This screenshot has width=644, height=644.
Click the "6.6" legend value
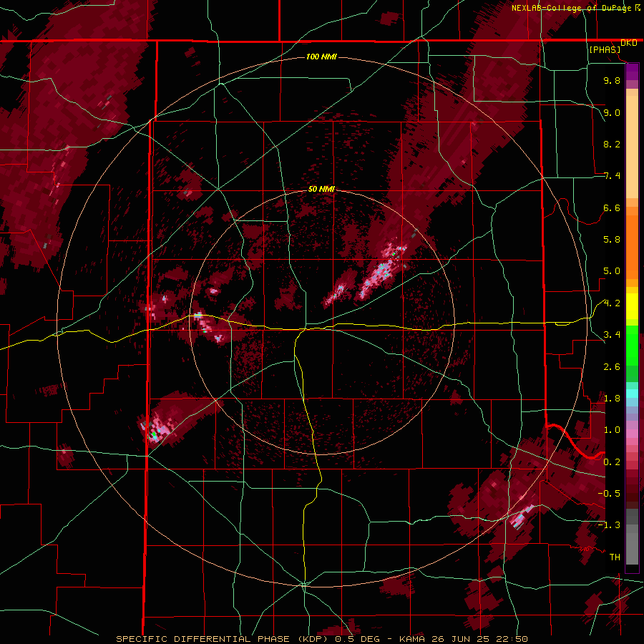click(612, 208)
